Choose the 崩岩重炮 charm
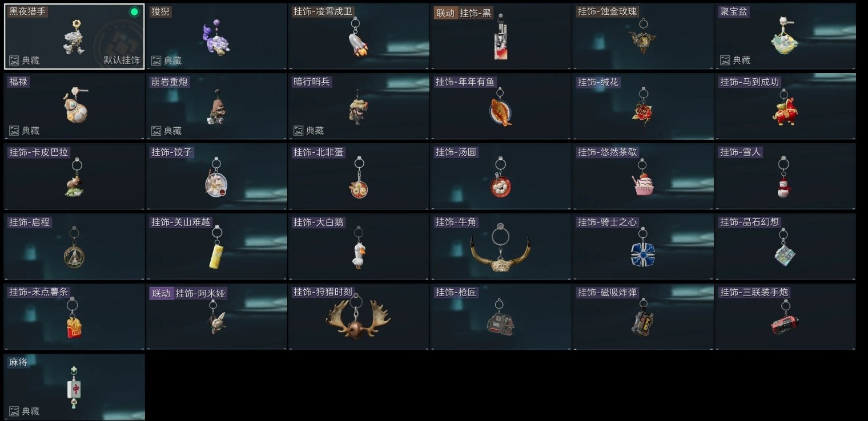Screen dimensions: 868x421 point(216,106)
